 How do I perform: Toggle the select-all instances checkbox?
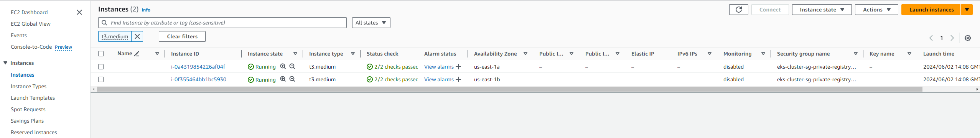(101, 54)
